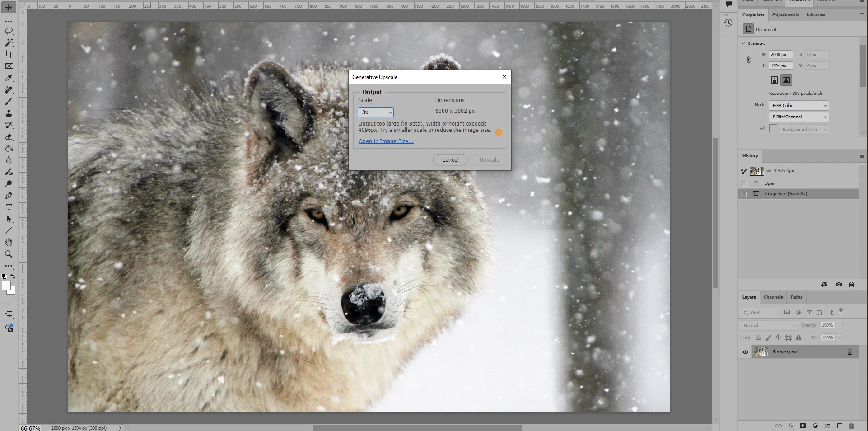This screenshot has width=868, height=431.
Task: Toggle layer filtering switch on
Action: click(841, 312)
